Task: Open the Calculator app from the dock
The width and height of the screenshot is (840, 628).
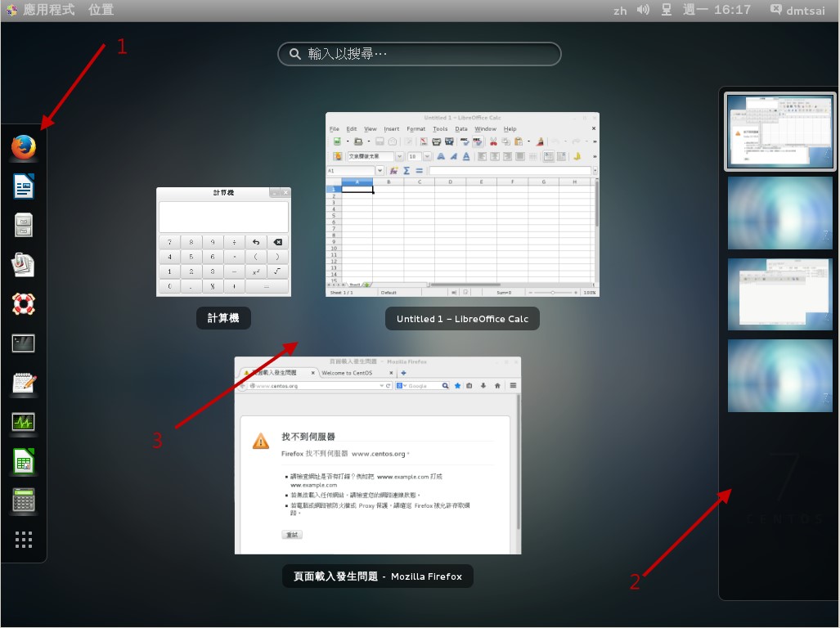Action: point(22,500)
